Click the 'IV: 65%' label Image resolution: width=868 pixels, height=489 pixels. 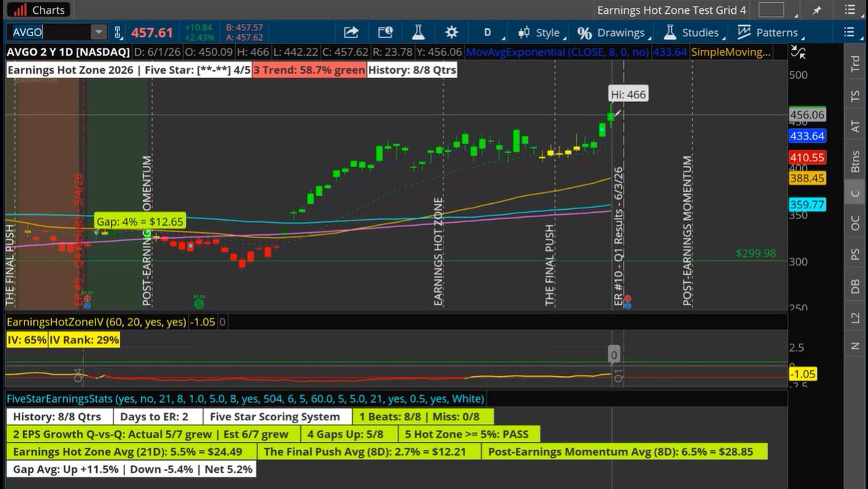click(27, 339)
